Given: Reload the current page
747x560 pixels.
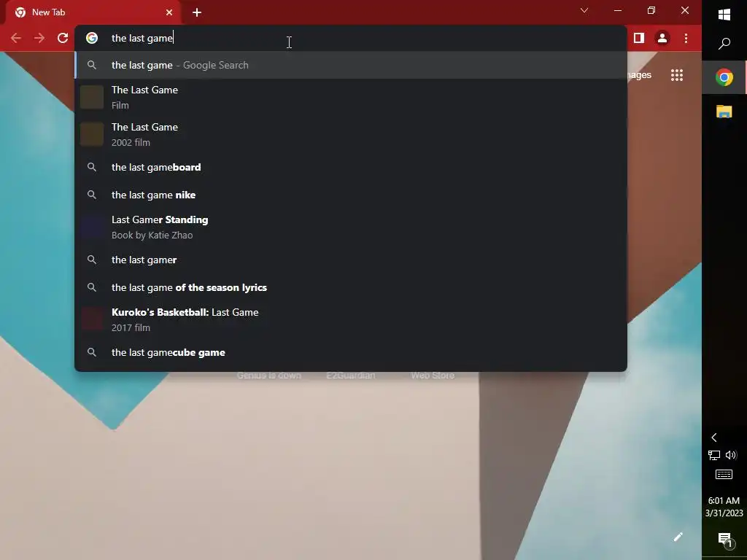Looking at the screenshot, I should [63, 38].
